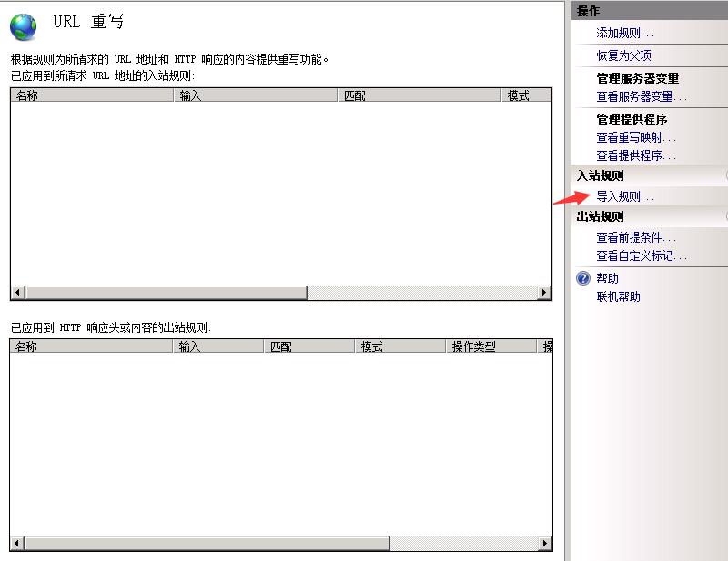Screen dimensions: 728x561
Task: Open 联机帮助 link
Action: pos(618,296)
